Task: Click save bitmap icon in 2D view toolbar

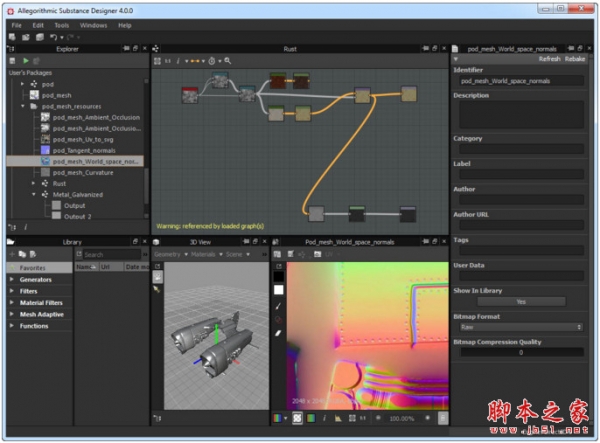Action: [x=277, y=254]
